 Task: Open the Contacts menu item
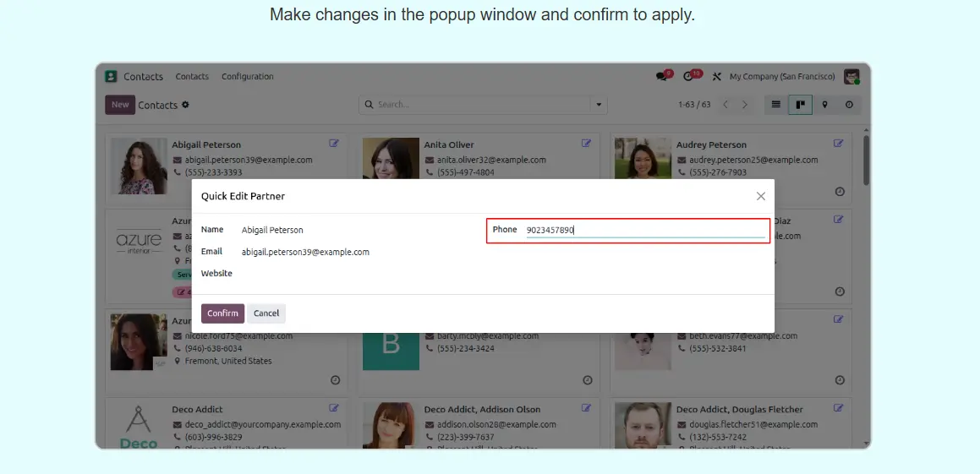click(192, 77)
